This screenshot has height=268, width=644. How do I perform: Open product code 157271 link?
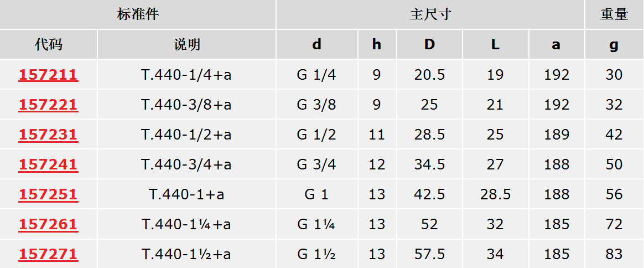click(x=48, y=254)
